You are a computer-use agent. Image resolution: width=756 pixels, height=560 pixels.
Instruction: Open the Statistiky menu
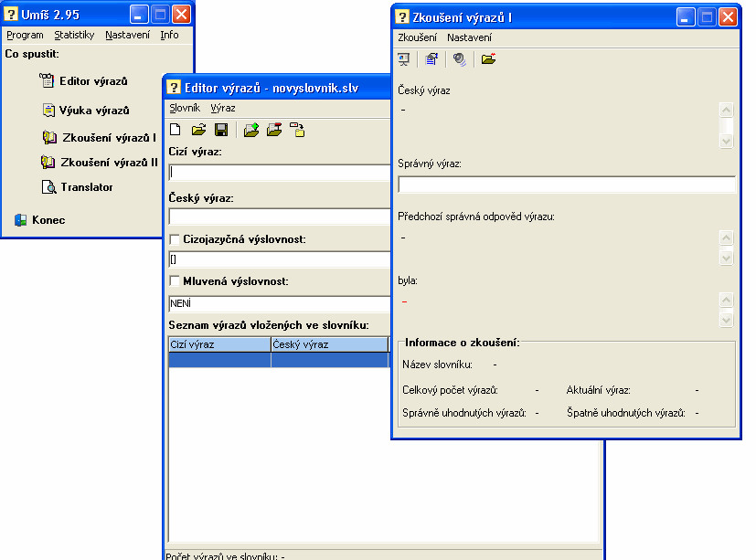pos(74,35)
